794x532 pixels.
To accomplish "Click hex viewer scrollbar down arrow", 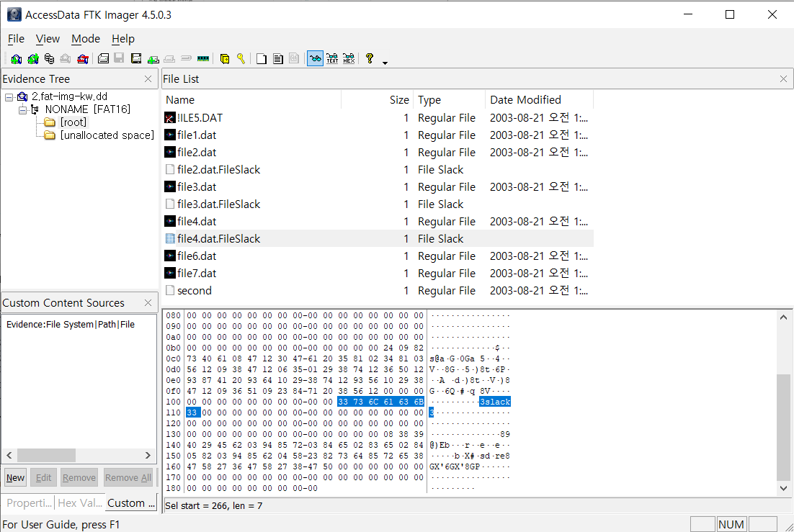I will click(x=783, y=488).
